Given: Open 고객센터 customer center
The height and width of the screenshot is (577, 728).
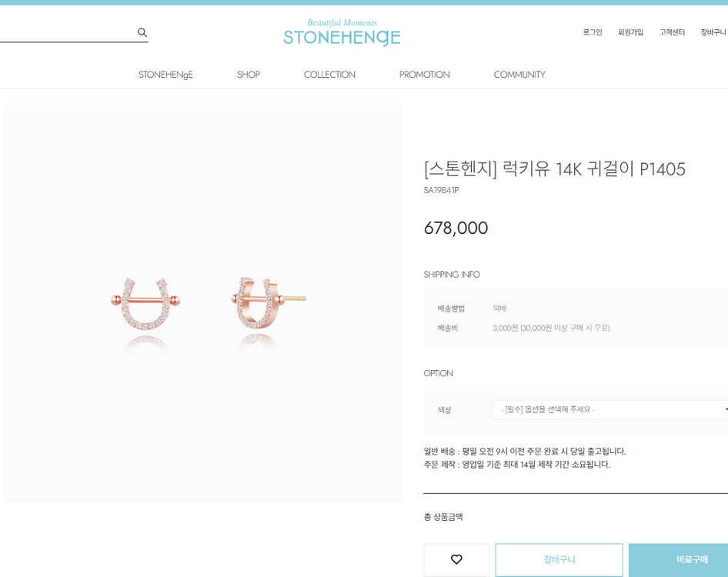Looking at the screenshot, I should [x=672, y=32].
